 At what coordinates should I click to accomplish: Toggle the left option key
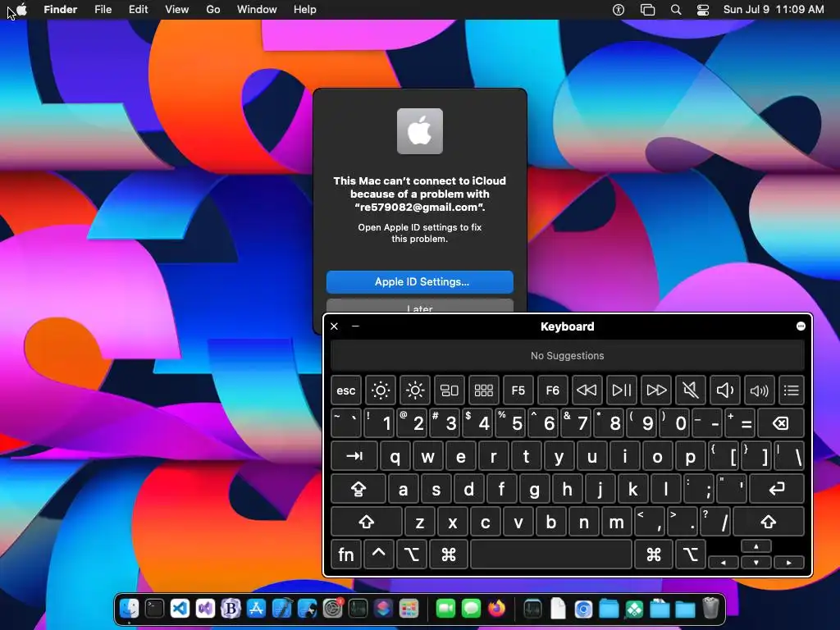(412, 555)
